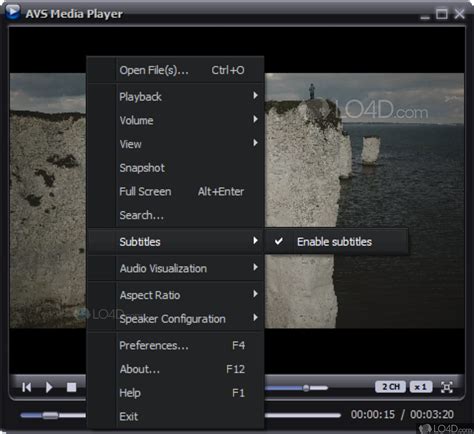Expand the Volume submenu

[176, 120]
